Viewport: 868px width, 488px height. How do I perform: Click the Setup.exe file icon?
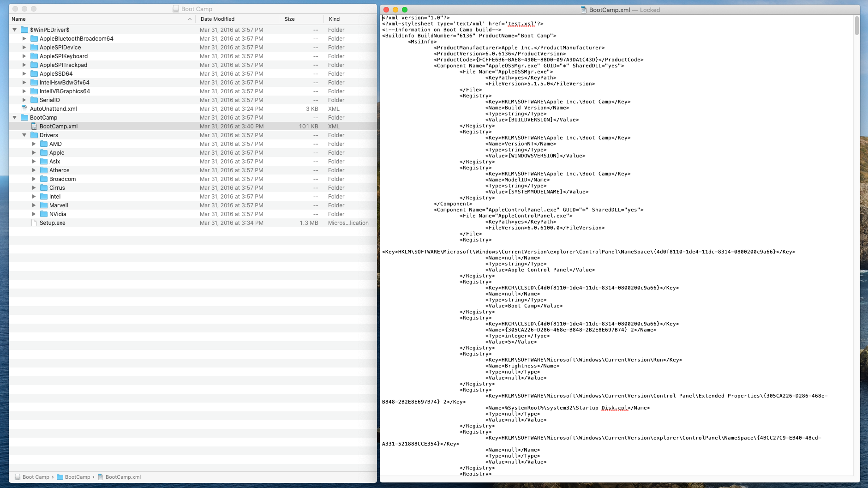[x=34, y=223]
